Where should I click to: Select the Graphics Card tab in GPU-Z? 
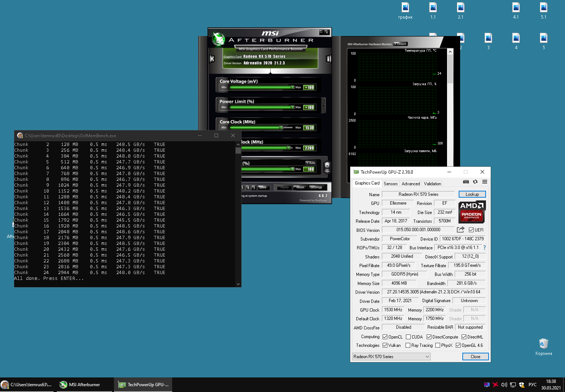367,183
